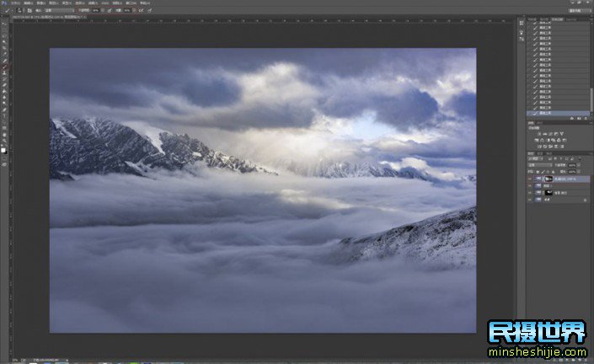Select the Blur tool
The width and height of the screenshot is (594, 364).
click(5, 98)
